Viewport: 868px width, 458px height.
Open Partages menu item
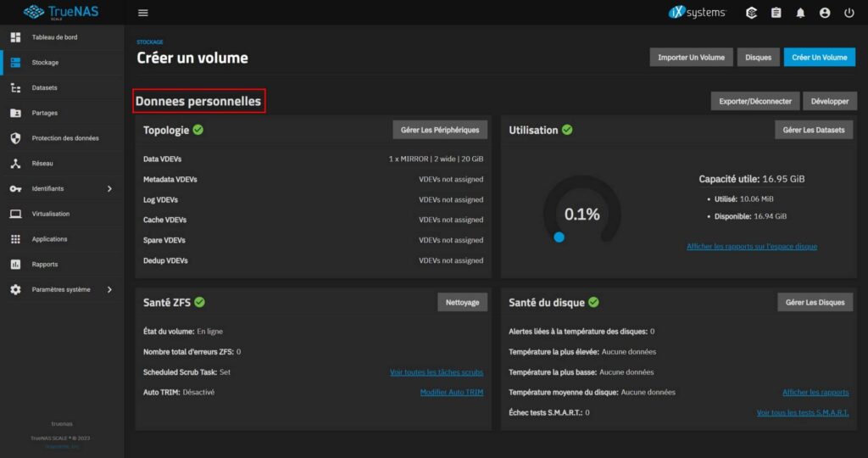tap(62, 113)
